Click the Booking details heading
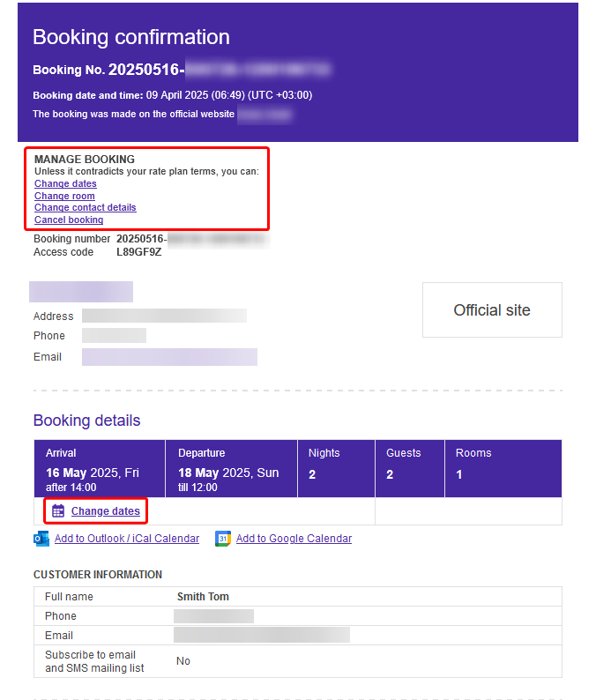This screenshot has width=596, height=700. coord(87,421)
